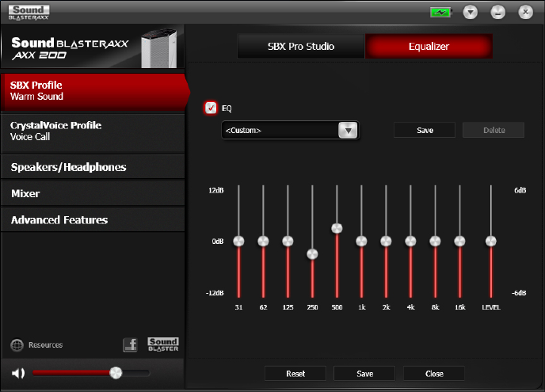
Task: Click the Resources globe icon
Action: click(17, 345)
